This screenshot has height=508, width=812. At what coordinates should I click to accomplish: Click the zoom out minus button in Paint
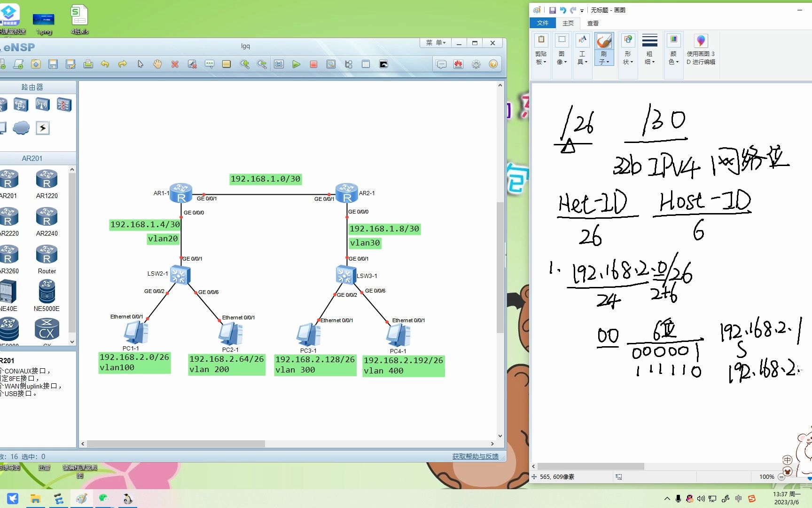click(x=781, y=476)
